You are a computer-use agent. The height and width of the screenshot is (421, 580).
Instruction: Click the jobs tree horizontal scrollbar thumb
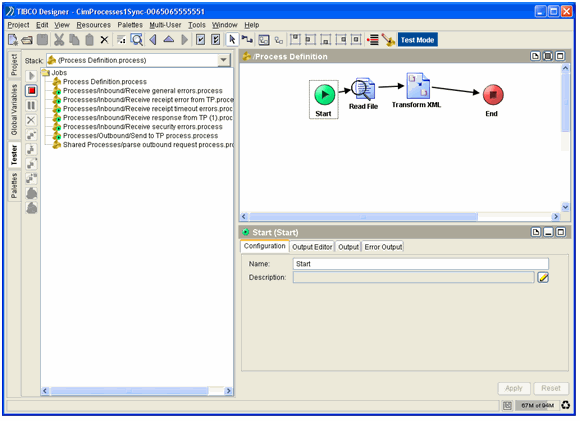[129, 391]
